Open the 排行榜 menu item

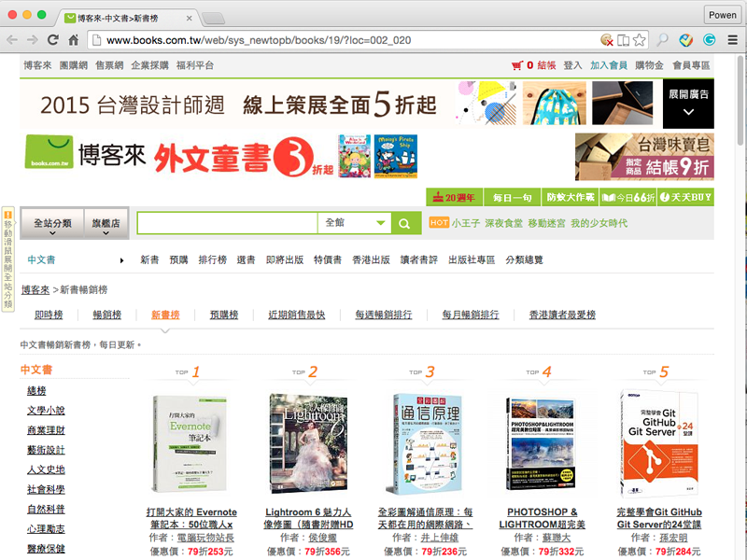213,260
